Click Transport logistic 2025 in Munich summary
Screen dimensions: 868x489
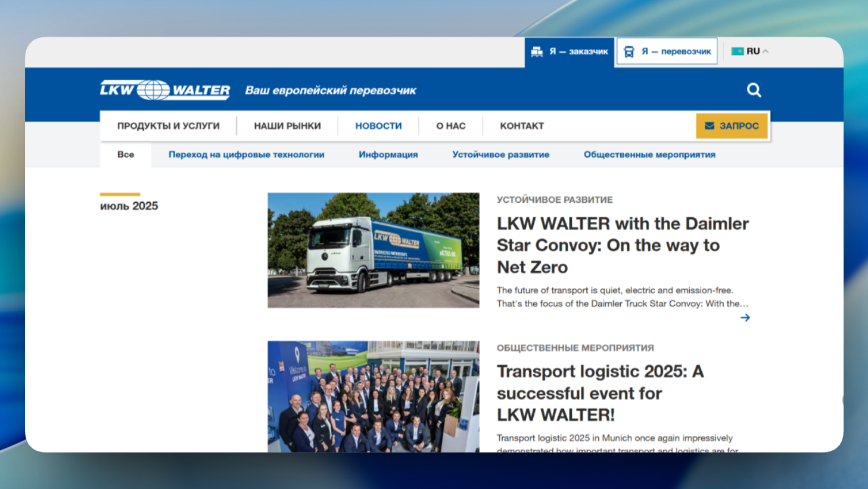click(x=618, y=444)
